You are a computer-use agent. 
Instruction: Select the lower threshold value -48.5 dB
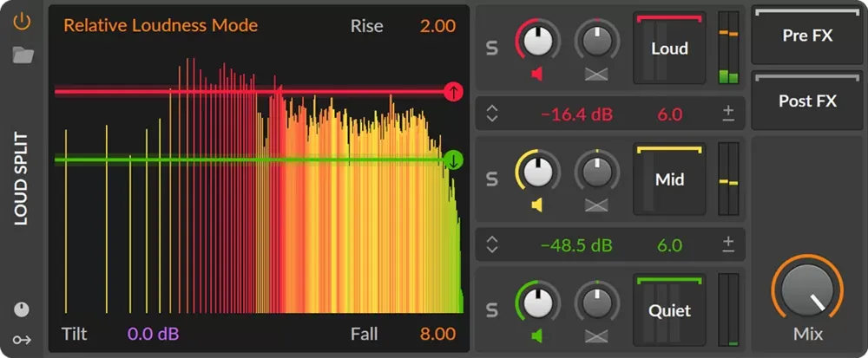576,246
